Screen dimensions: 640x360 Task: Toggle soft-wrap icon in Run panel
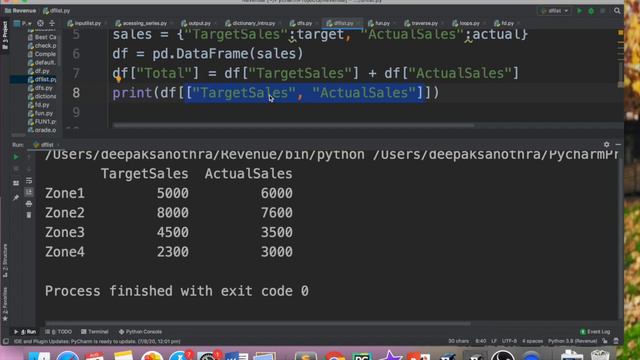[x=29, y=180]
